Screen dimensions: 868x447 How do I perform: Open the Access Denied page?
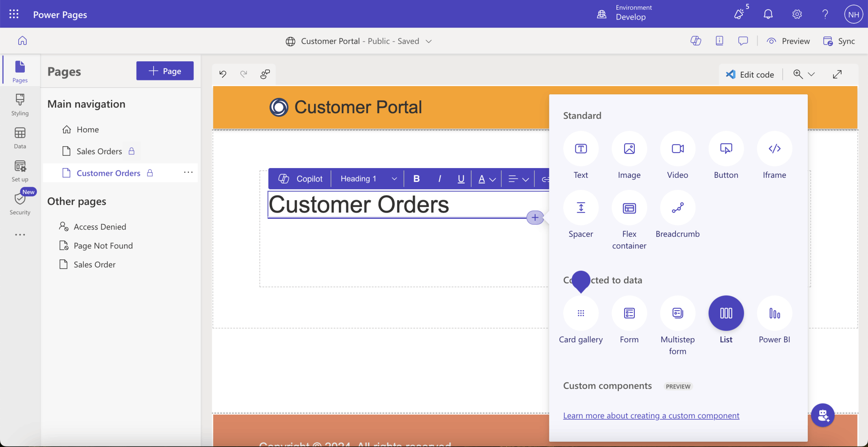[100, 227]
